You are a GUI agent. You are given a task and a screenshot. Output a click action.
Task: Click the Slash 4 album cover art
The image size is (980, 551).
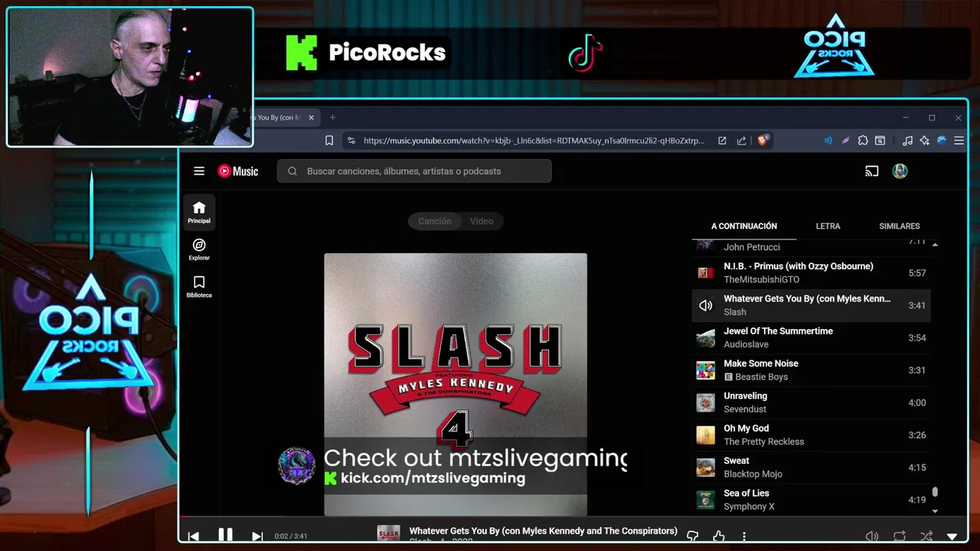[456, 384]
